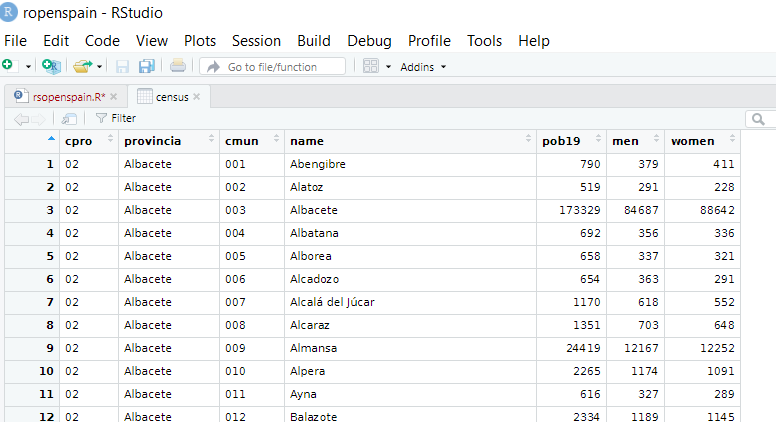Select the Albacete name cell in row 3
The width and height of the screenshot is (776, 422).
pyautogui.click(x=314, y=210)
